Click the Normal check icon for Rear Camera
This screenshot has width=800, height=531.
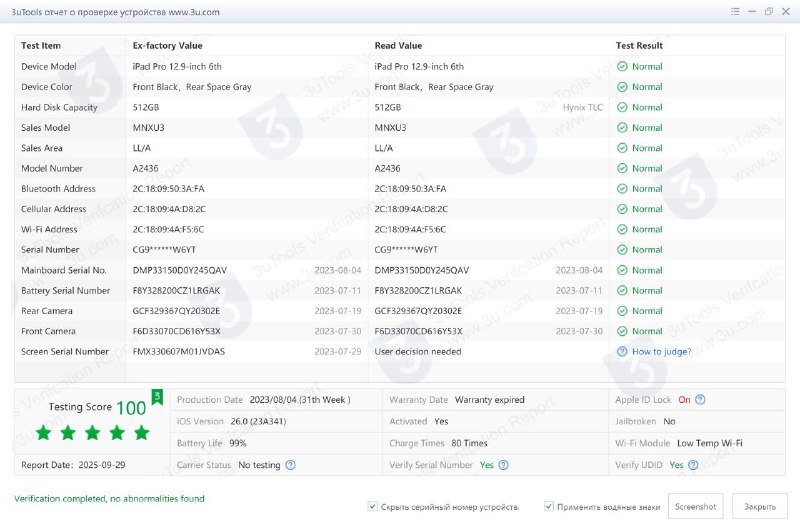click(622, 311)
